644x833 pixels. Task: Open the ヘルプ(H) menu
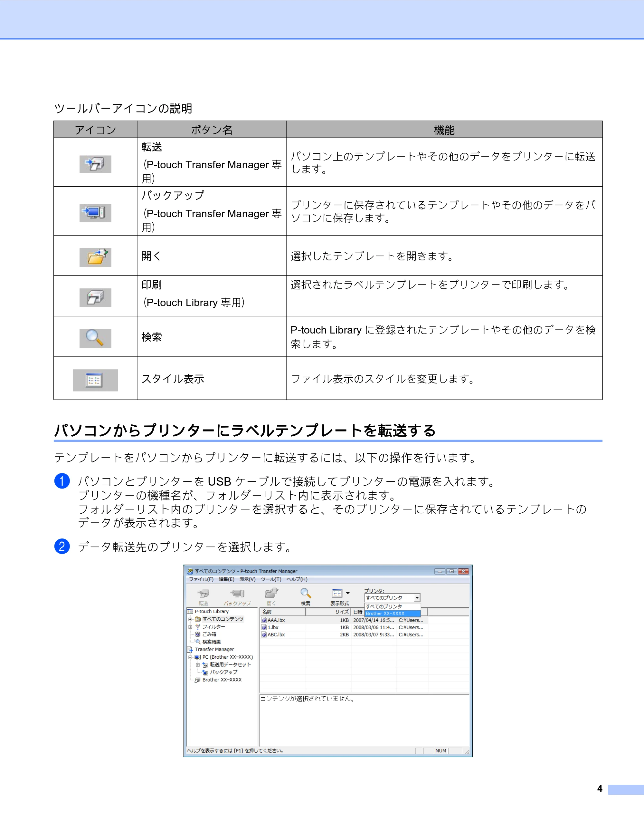click(x=297, y=579)
